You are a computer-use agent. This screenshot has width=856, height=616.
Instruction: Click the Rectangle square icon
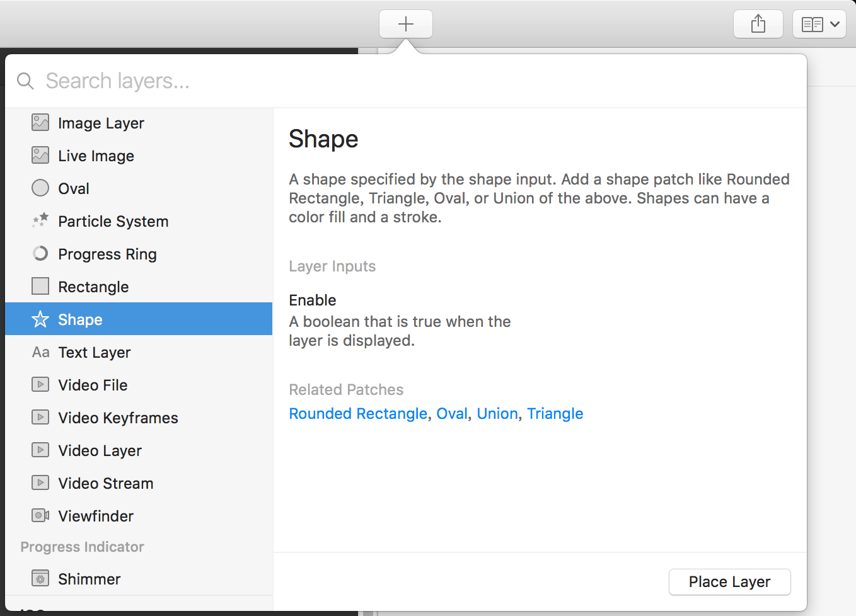tap(40, 287)
